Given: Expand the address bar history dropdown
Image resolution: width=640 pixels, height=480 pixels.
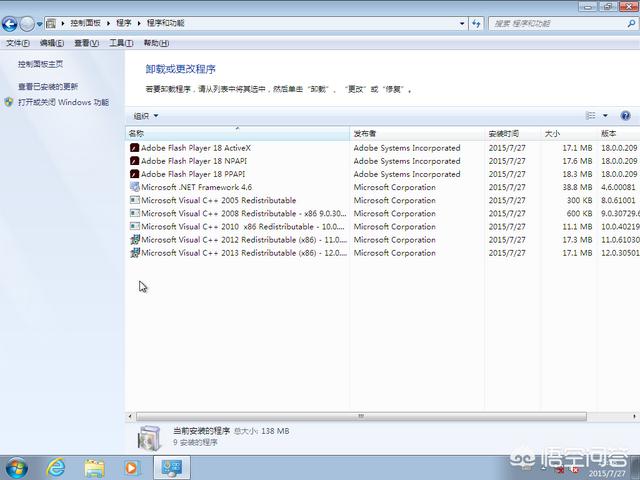Looking at the screenshot, I should (461, 22).
